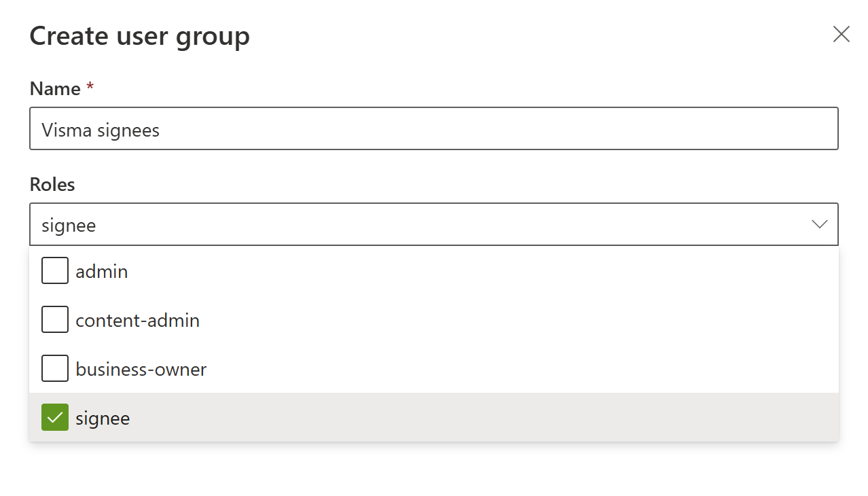868x496 pixels.
Task: Click the signee option label in list
Action: click(103, 419)
